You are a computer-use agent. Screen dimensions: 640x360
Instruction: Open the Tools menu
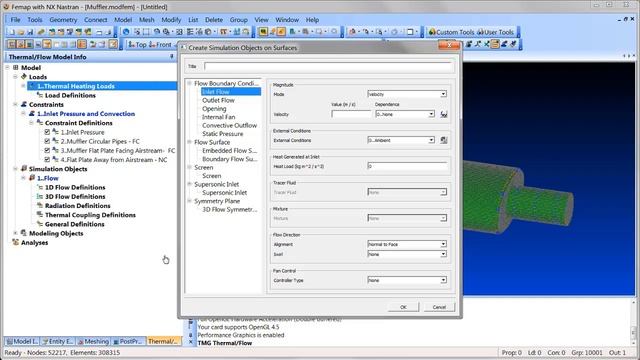[35, 20]
